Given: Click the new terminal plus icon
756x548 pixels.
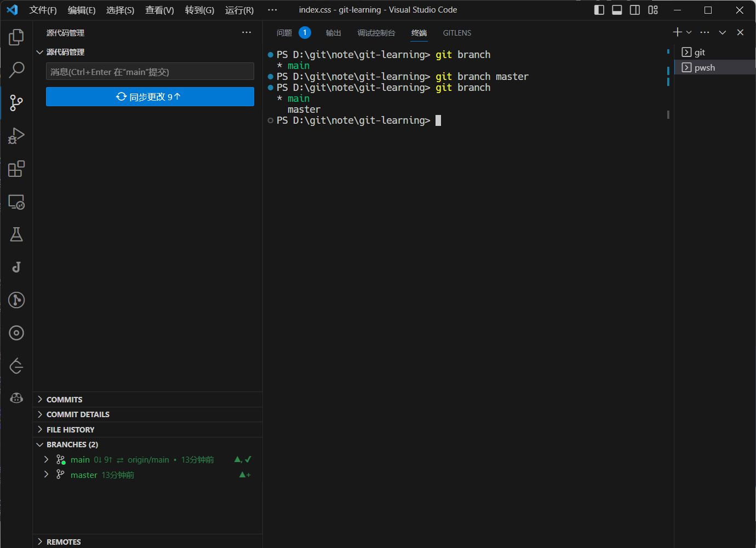Looking at the screenshot, I should pyautogui.click(x=677, y=32).
